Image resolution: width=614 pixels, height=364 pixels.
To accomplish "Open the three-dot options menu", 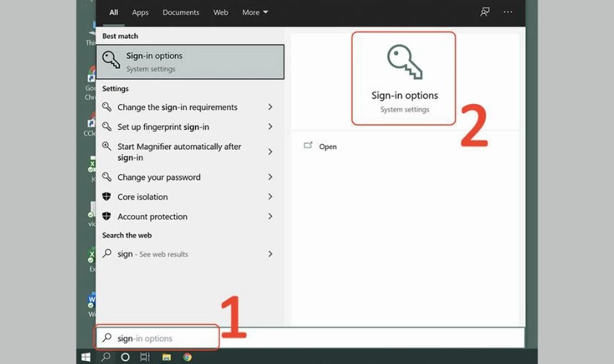I will pyautogui.click(x=508, y=12).
